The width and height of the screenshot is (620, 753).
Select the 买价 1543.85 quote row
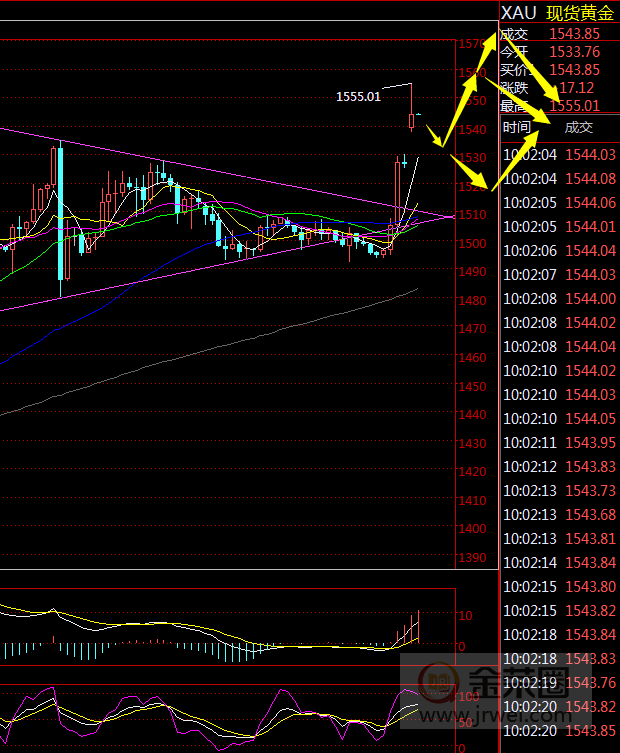(x=558, y=70)
